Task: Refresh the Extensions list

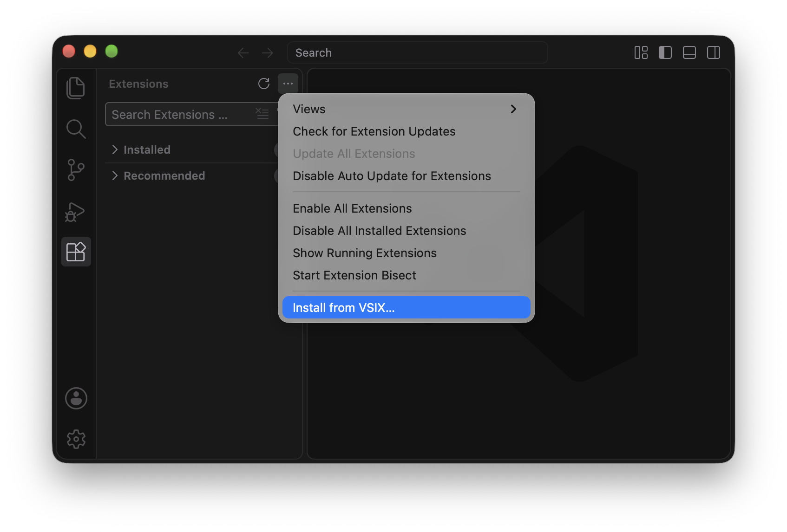Action: 264,84
